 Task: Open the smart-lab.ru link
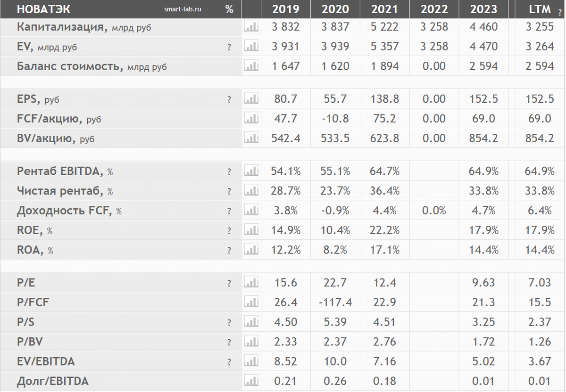183,9
